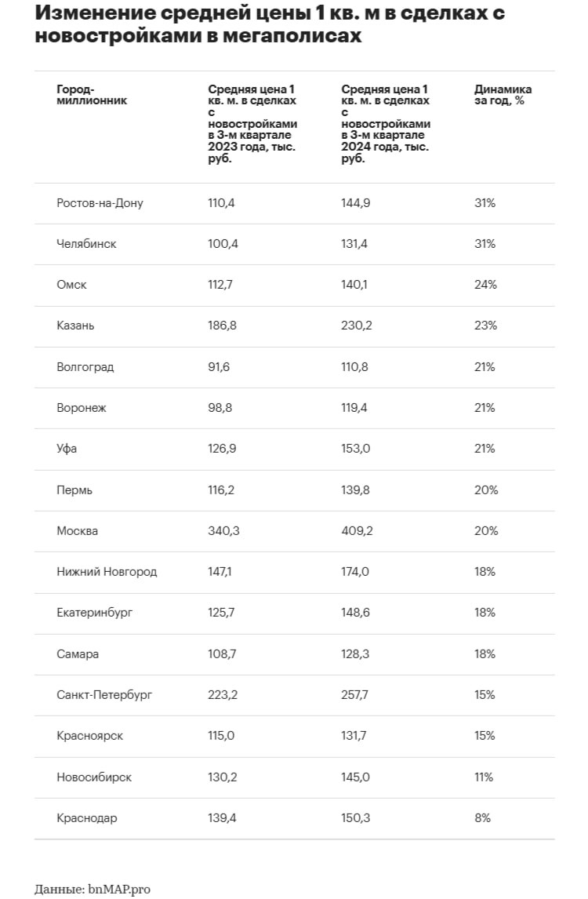This screenshot has width=588, height=899.
Task: Click Самара's 2023 price 108,7
Action: pyautogui.click(x=223, y=654)
